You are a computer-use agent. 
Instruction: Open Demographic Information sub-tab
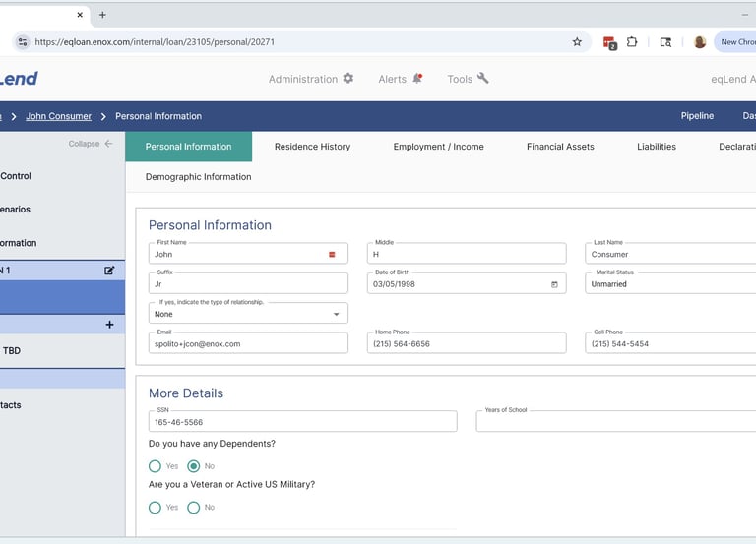click(198, 177)
